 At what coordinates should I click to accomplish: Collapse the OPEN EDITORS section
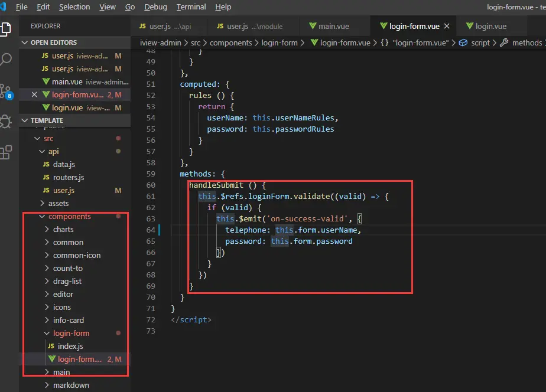[53, 43]
